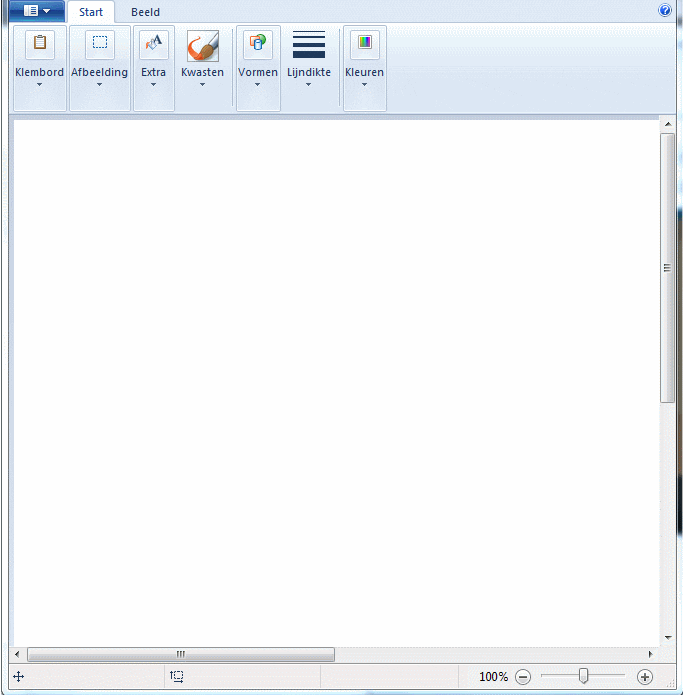The image size is (683, 695).
Task: Click the Lijndikte line thickness icon
Action: [309, 44]
